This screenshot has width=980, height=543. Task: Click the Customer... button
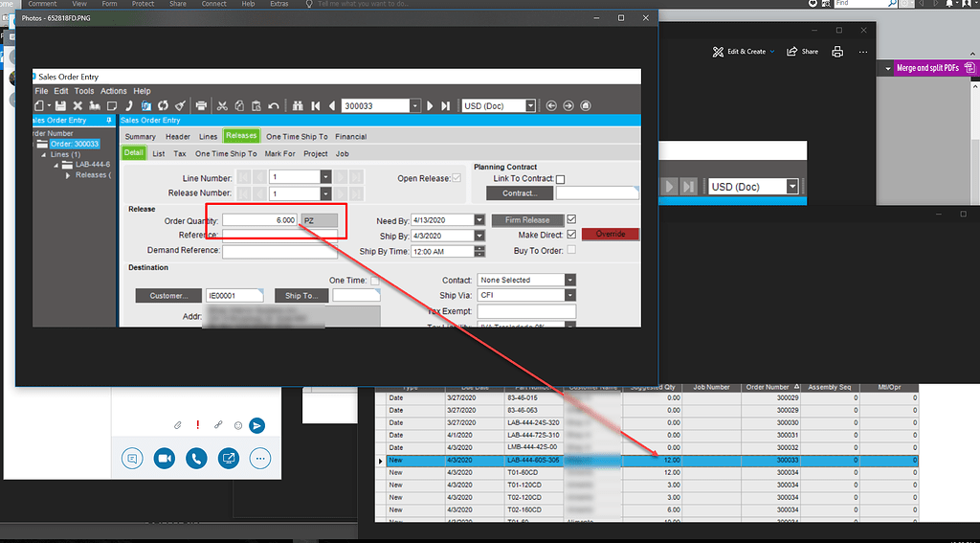tap(168, 296)
